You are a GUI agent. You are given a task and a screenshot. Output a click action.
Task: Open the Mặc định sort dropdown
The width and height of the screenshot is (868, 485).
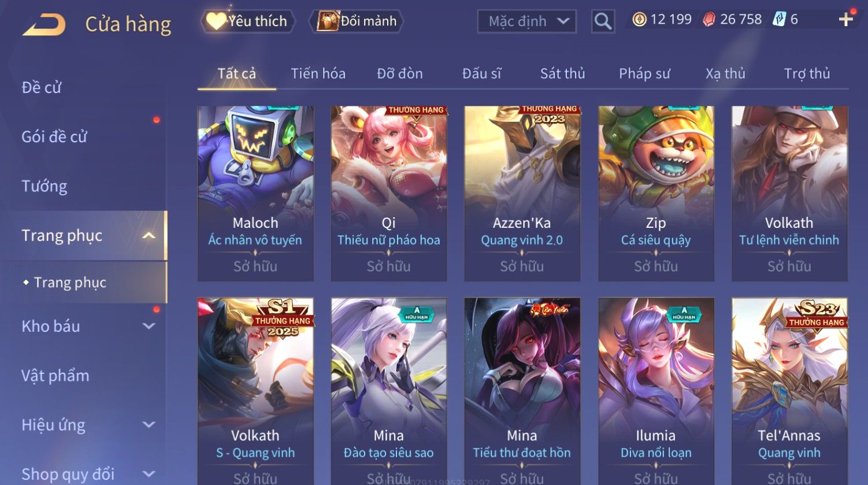(526, 21)
